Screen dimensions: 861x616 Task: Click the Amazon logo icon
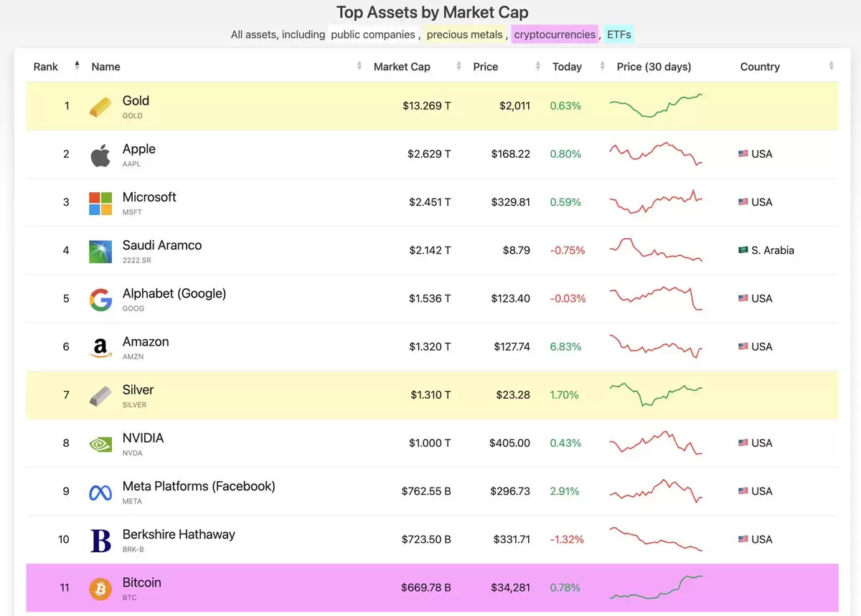100,348
